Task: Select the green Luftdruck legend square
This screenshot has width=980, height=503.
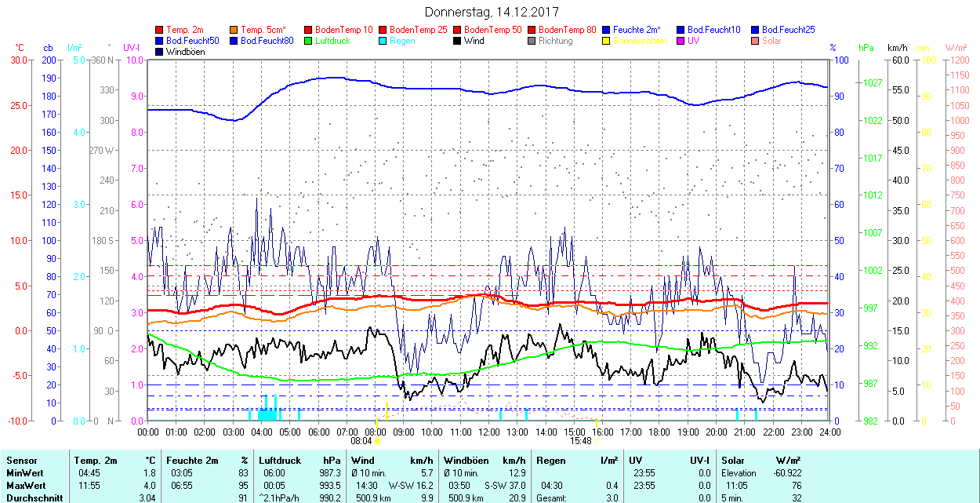Action: (309, 41)
